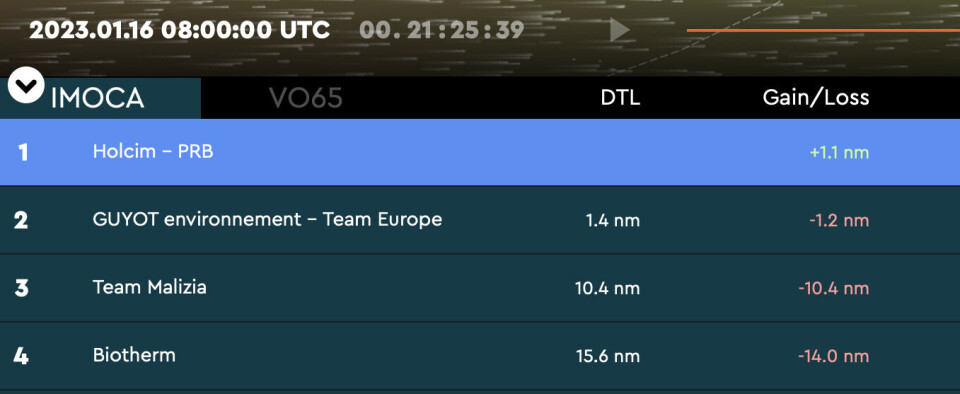The image size is (960, 394).
Task: Click the 10.4 nm DTL value
Action: [x=607, y=288]
